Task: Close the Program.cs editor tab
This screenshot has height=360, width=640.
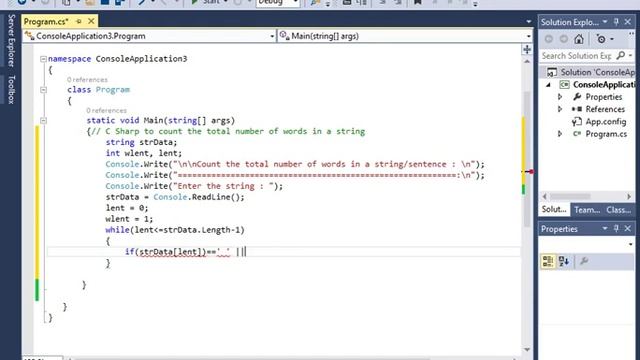Action: pos(91,21)
